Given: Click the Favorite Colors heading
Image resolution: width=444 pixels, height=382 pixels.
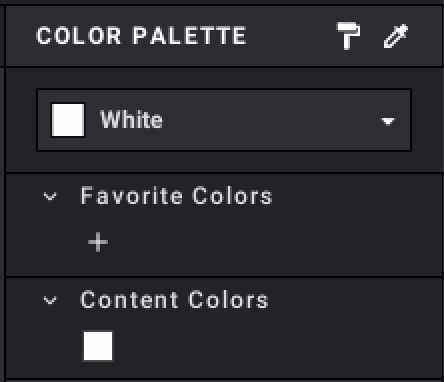Looking at the screenshot, I should pos(176,196).
